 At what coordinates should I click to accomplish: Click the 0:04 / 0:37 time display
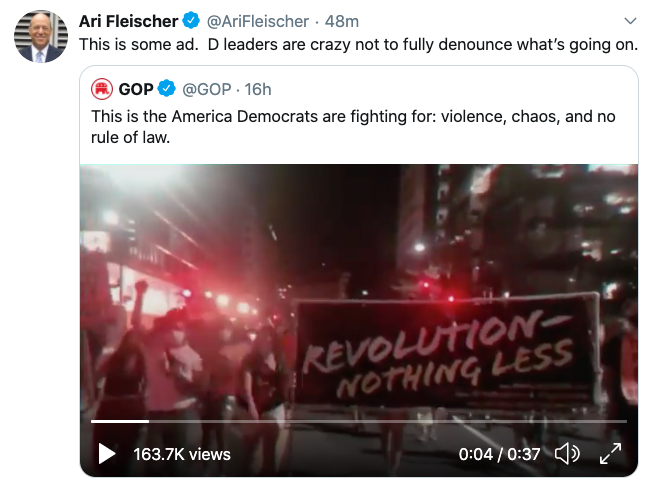click(x=499, y=454)
